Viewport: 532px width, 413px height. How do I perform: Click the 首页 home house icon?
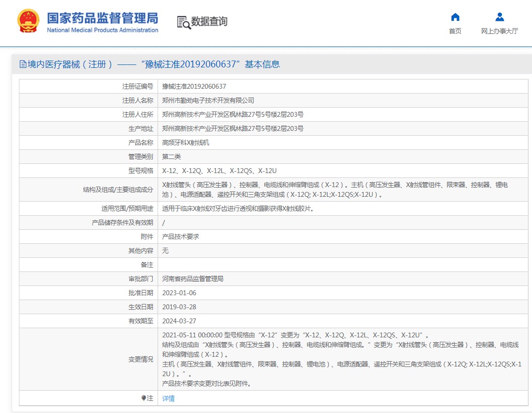click(455, 17)
